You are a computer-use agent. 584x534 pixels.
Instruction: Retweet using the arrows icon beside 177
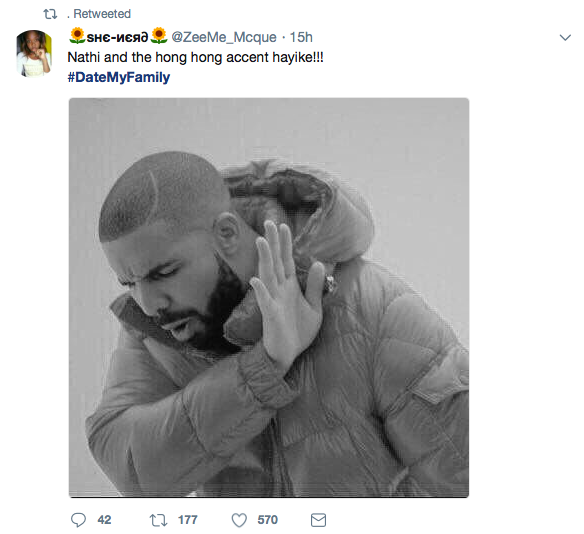[x=158, y=520]
